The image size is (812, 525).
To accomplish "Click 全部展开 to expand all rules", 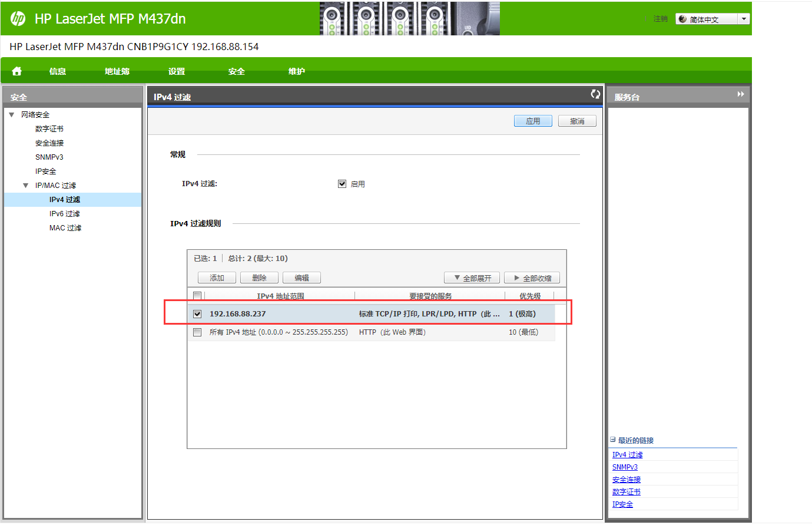I will click(472, 278).
